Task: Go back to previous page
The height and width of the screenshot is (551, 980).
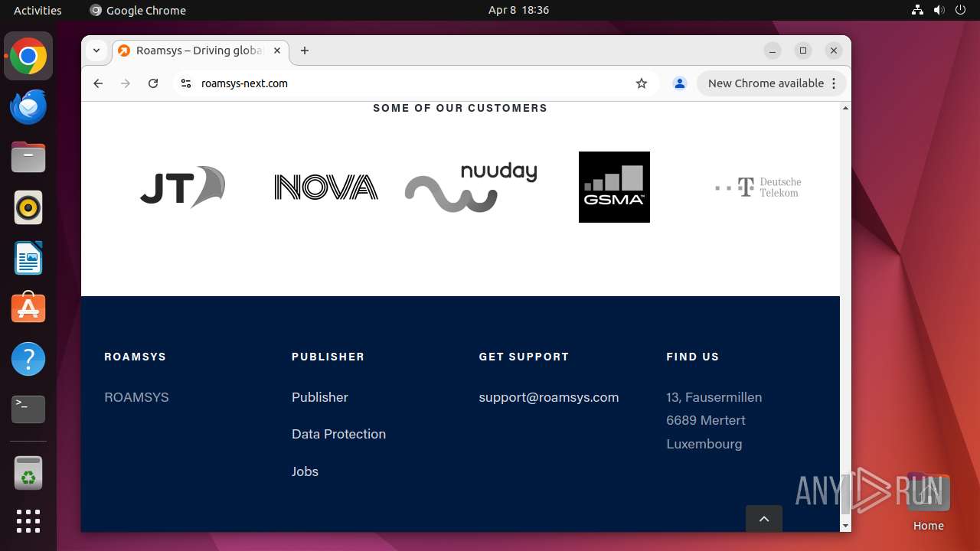Action: [98, 83]
